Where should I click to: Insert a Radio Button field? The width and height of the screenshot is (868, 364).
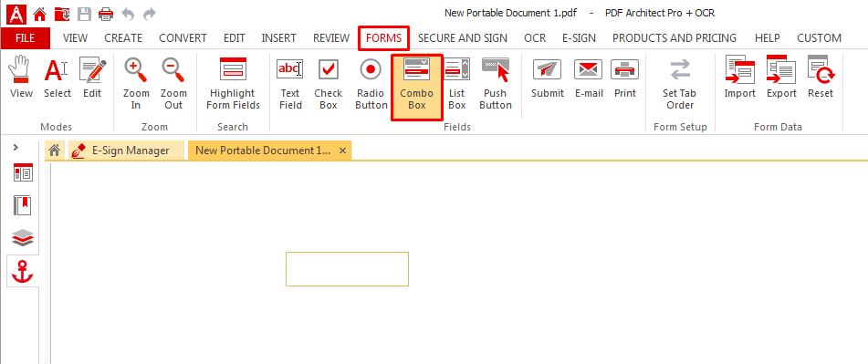[371, 84]
